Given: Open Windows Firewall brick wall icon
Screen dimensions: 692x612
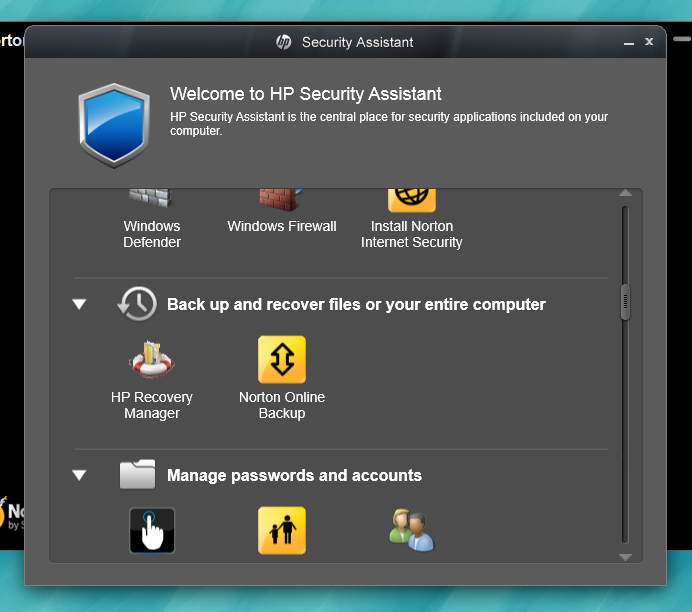Looking at the screenshot, I should pos(281,199).
